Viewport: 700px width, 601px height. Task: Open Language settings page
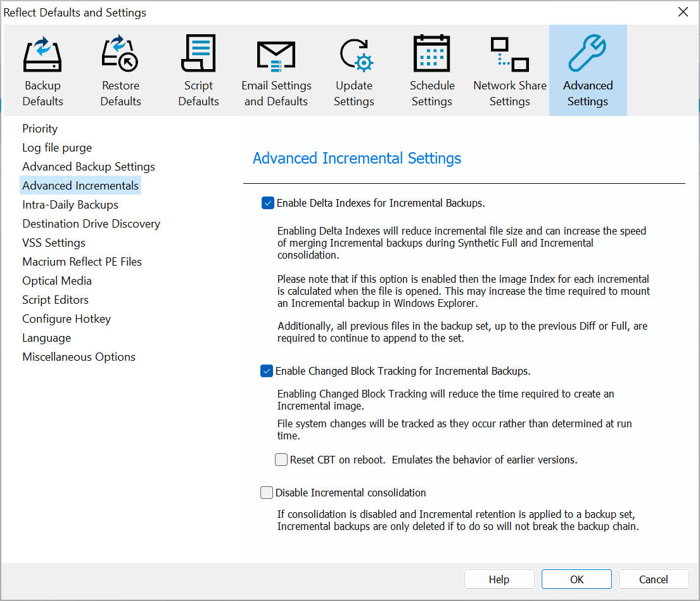tap(47, 338)
